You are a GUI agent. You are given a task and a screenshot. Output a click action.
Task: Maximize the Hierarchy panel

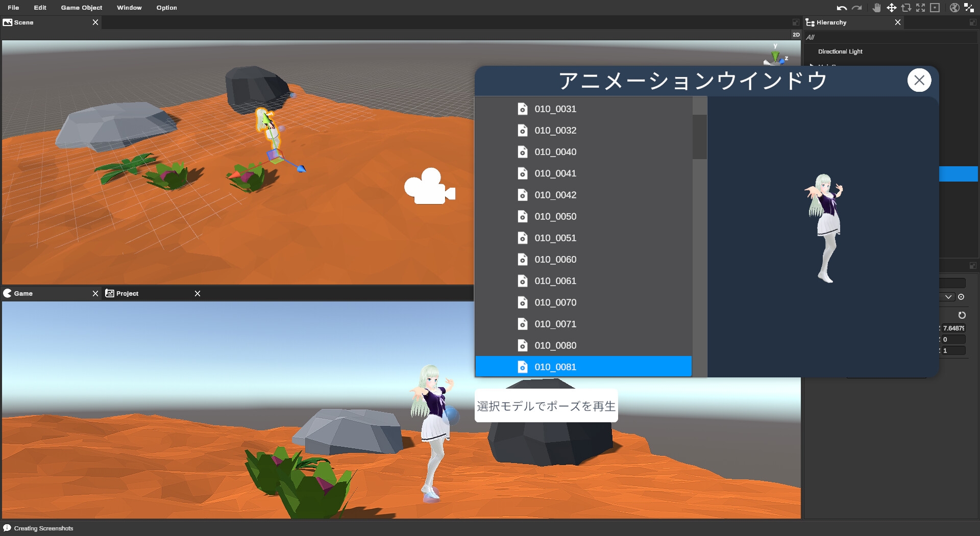(x=973, y=22)
